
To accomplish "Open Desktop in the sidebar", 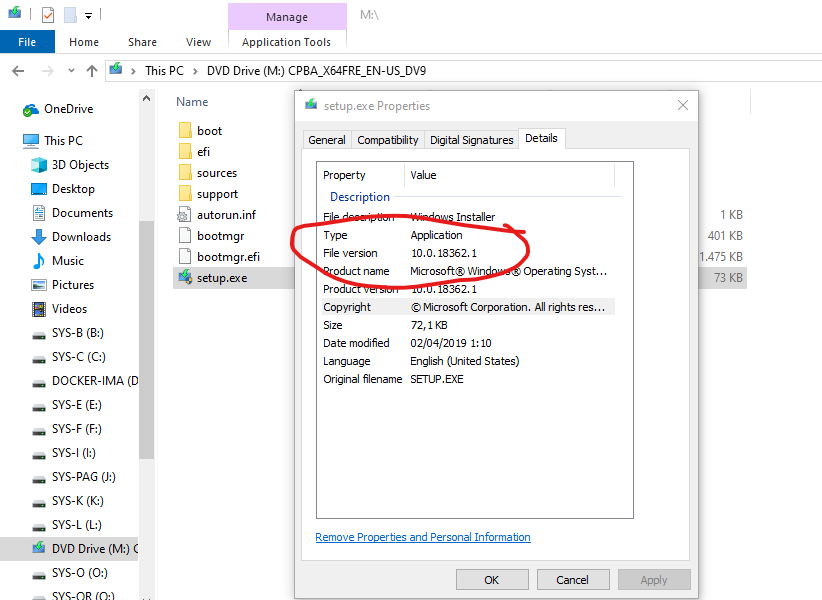I will tap(73, 189).
